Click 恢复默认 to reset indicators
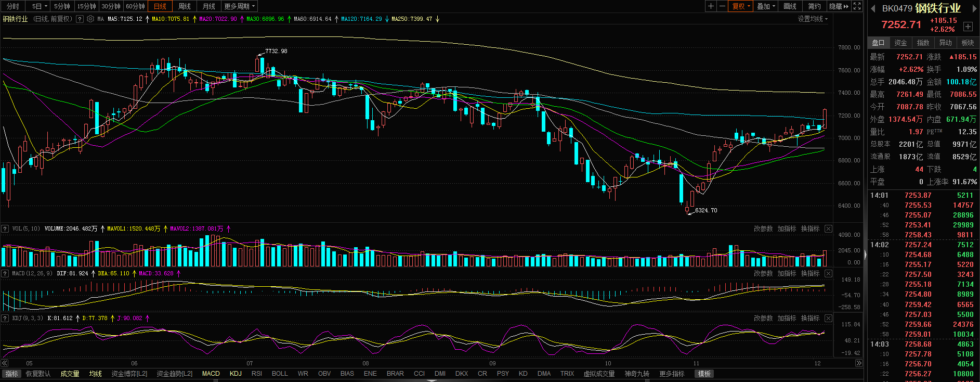This screenshot has width=980, height=382. coord(38,374)
